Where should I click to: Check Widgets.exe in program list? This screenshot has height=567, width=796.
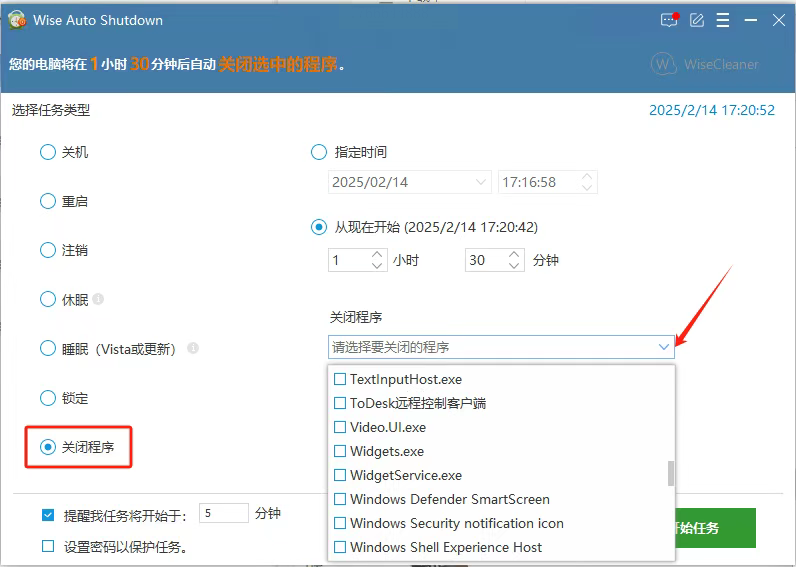coord(340,451)
